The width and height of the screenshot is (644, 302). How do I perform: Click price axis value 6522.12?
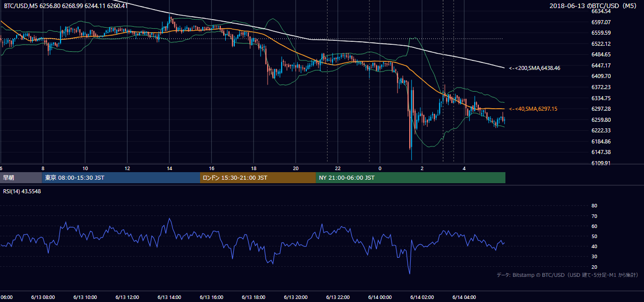coord(601,44)
